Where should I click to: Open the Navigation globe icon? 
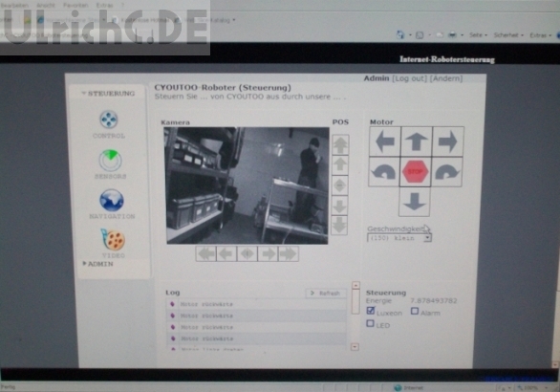112,200
